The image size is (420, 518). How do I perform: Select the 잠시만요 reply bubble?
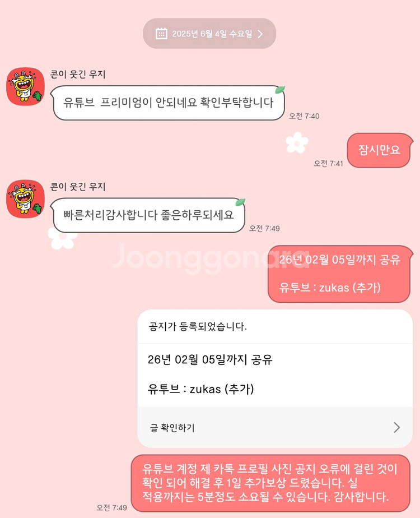380,150
